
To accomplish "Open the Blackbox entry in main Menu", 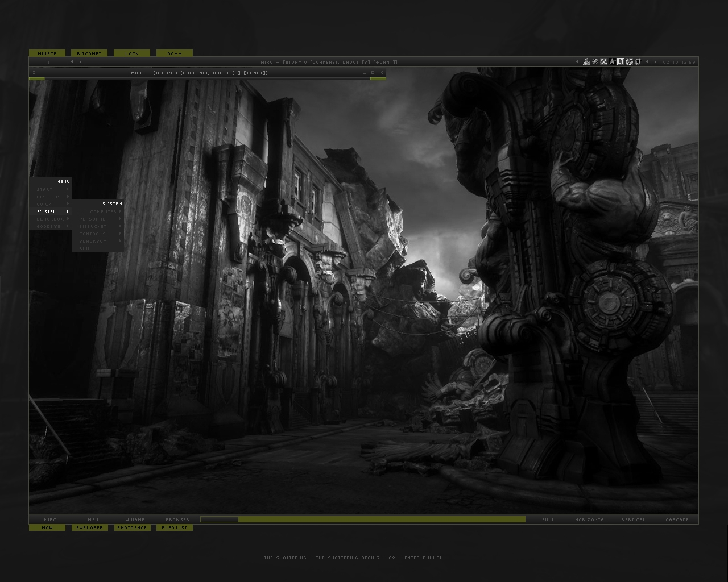I will point(51,219).
